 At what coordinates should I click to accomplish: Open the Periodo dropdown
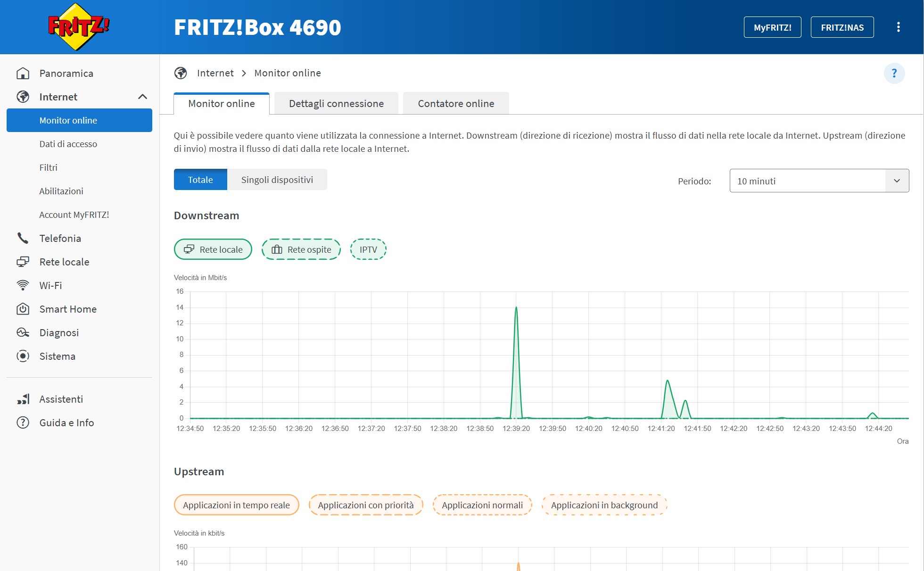point(819,181)
